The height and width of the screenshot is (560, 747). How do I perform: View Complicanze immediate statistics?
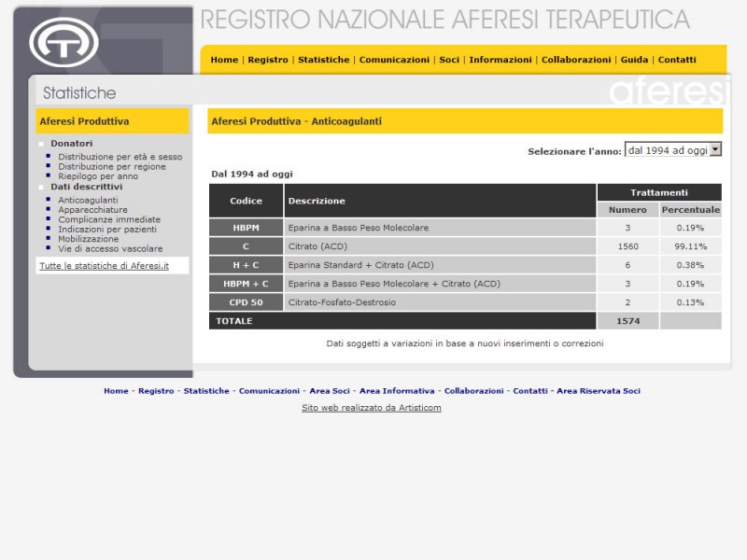[x=109, y=219]
